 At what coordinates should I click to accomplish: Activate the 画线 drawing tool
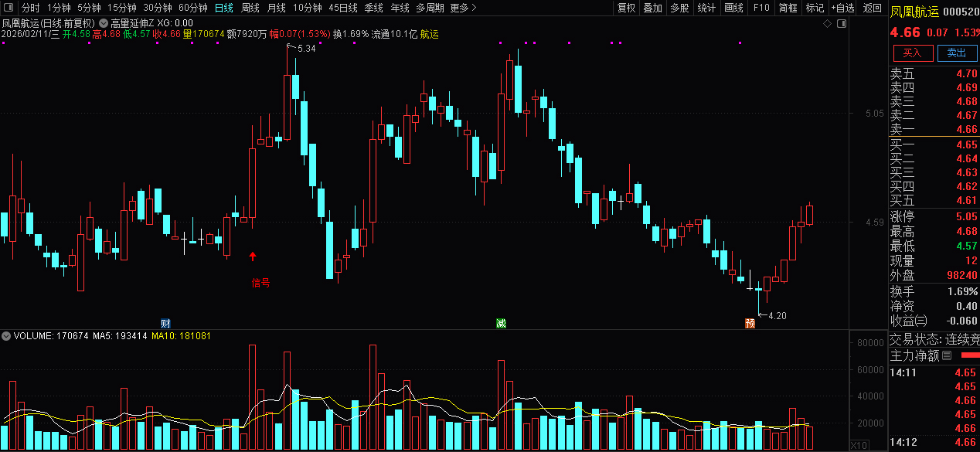pyautogui.click(x=733, y=8)
